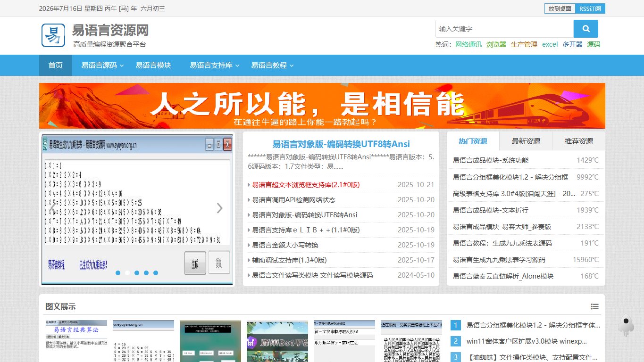Select the third carousel dot
This screenshot has width=644, height=362.
[137, 273]
